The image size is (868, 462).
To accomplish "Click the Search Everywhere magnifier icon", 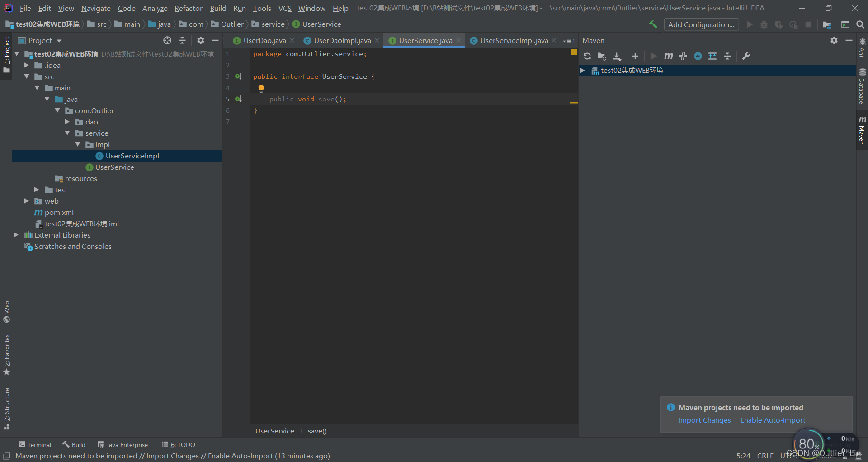I will (860, 24).
